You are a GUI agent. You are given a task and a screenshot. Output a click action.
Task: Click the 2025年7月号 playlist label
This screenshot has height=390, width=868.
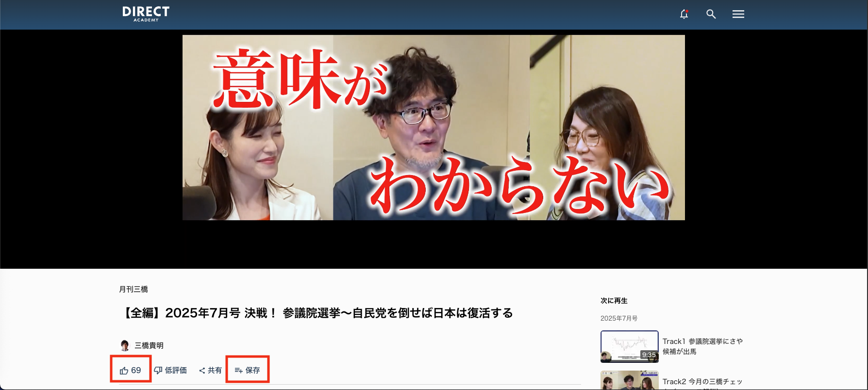pos(619,318)
